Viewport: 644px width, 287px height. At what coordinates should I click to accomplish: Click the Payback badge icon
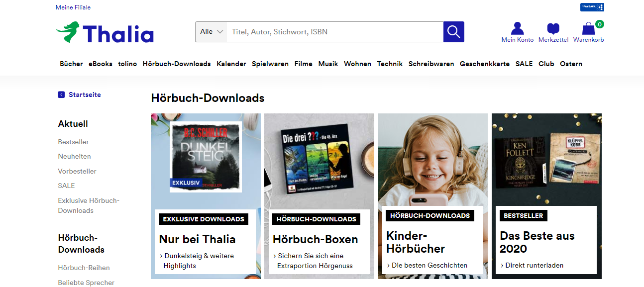(x=592, y=7)
